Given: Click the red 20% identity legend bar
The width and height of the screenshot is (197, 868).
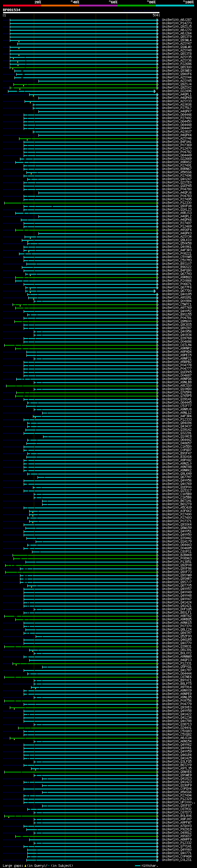Looking at the screenshot, I should point(22,6).
